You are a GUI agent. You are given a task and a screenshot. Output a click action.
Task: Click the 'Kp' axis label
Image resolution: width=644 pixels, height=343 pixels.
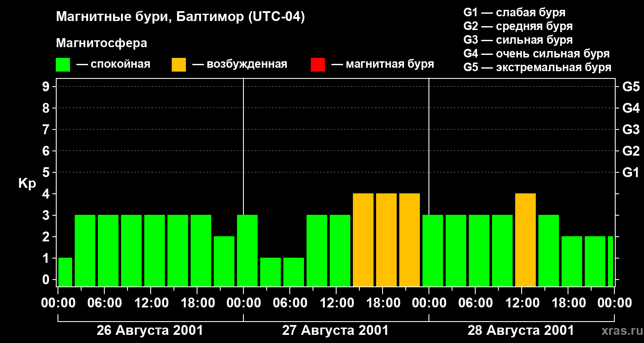(27, 184)
